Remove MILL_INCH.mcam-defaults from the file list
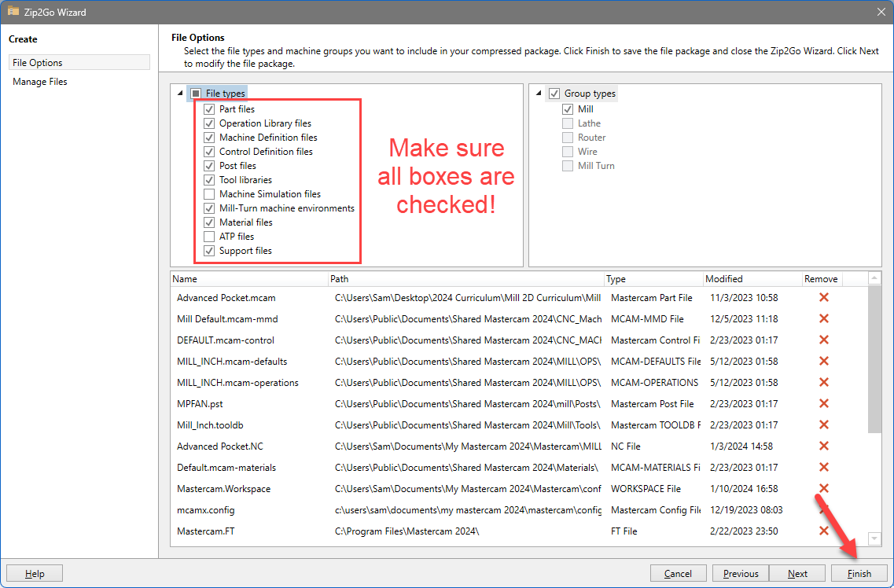 click(823, 362)
